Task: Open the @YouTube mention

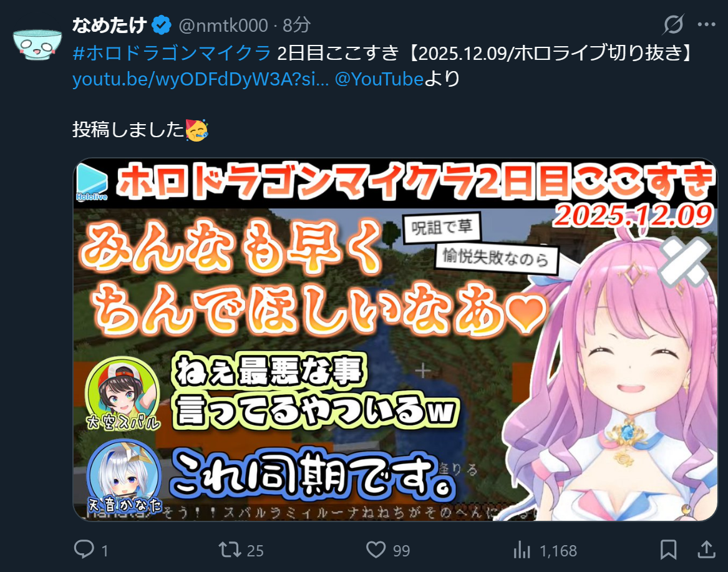Action: 379,79
